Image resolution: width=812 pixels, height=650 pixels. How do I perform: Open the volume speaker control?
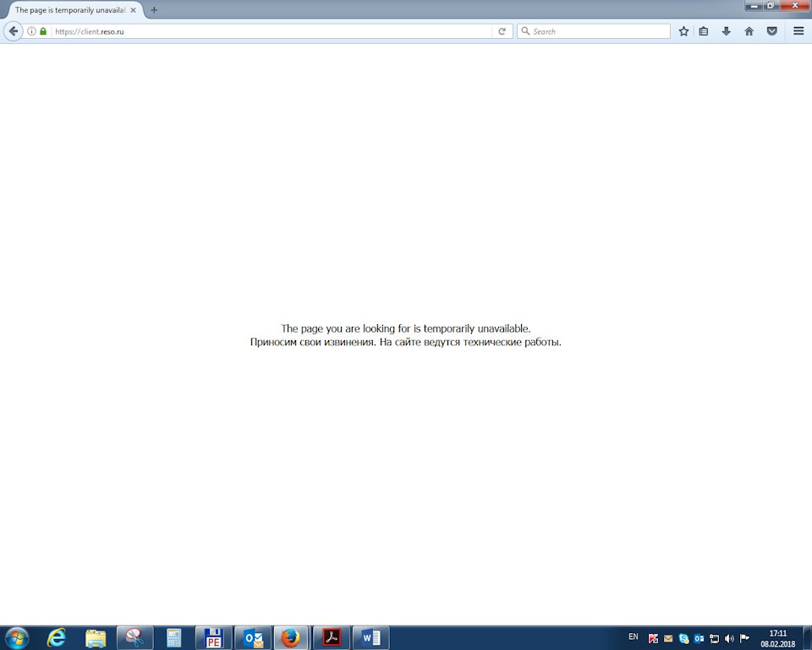729,639
